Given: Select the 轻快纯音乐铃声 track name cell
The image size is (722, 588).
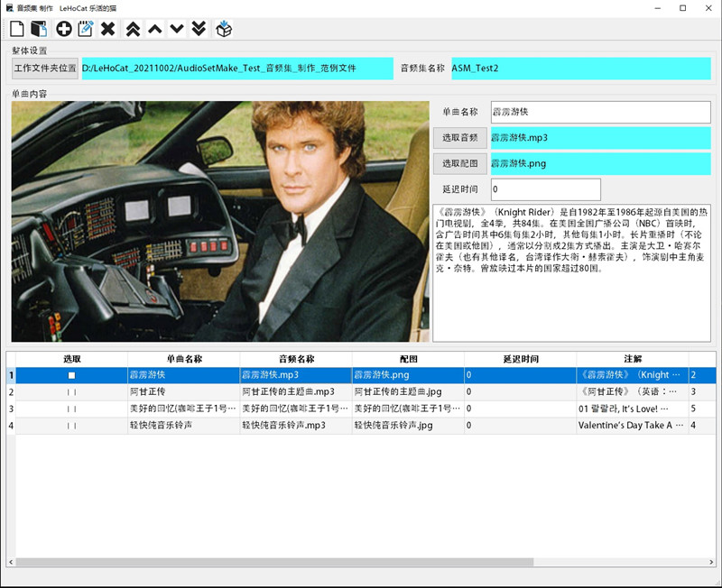Looking at the screenshot, I should (x=184, y=426).
